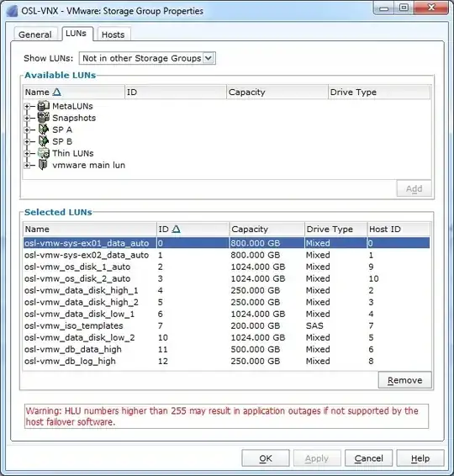454x476 pixels.
Task: Click the MetaLUNs database icon
Action: 44,106
